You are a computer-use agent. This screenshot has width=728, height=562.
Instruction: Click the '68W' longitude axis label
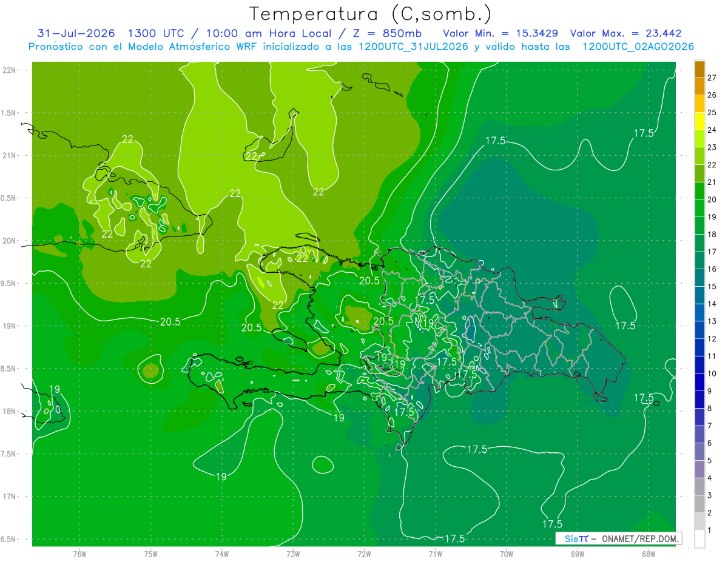pos(648,554)
